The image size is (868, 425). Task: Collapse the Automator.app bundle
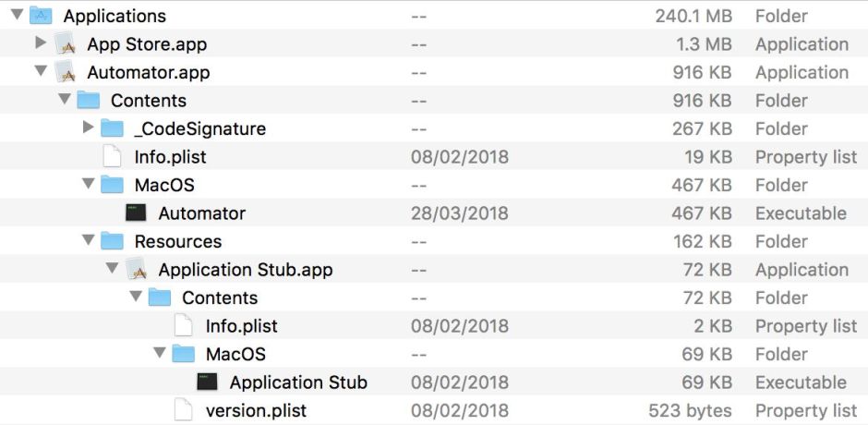(x=40, y=72)
